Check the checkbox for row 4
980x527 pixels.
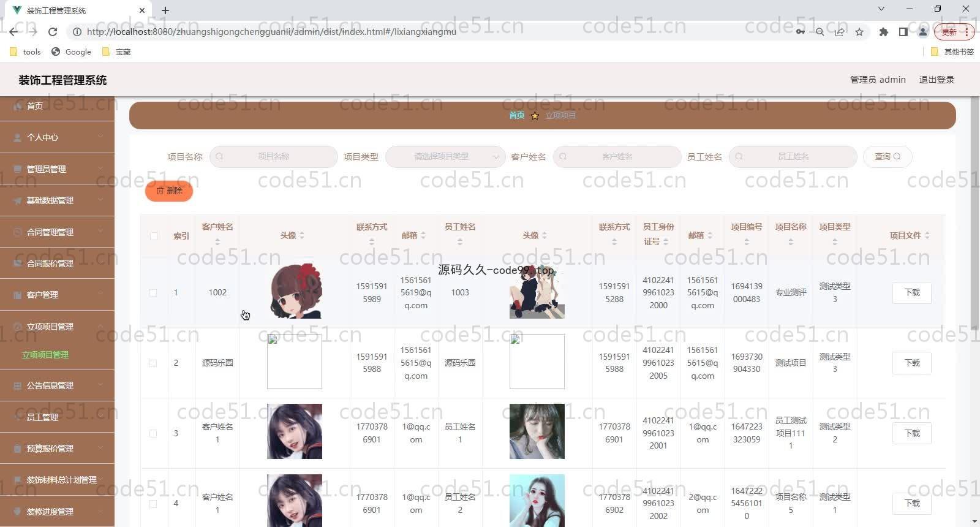tap(153, 504)
